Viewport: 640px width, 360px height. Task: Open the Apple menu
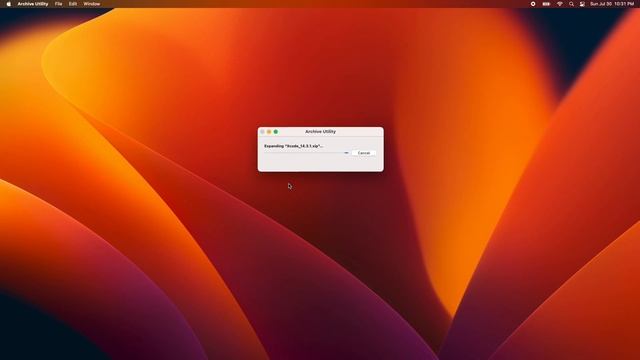9,4
